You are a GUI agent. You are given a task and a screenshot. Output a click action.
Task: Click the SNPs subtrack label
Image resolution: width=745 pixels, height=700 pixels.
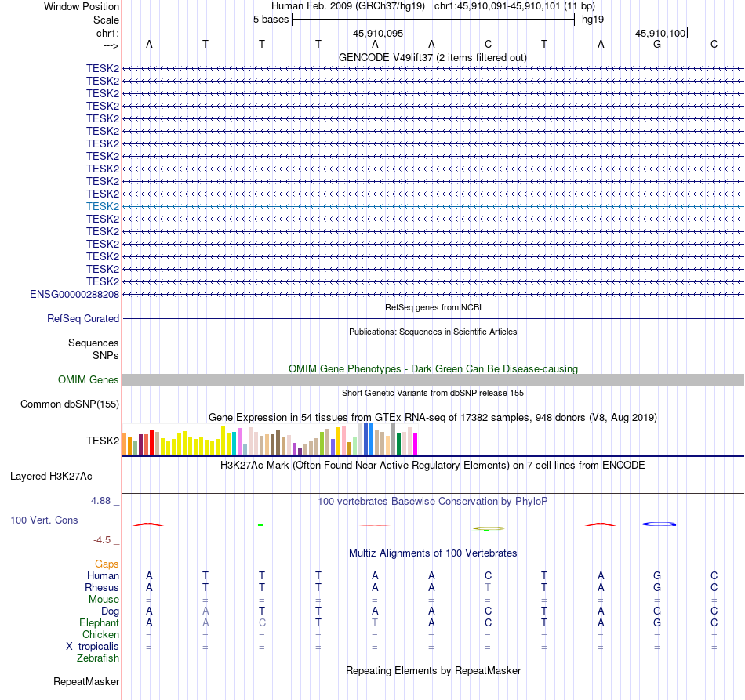(106, 355)
